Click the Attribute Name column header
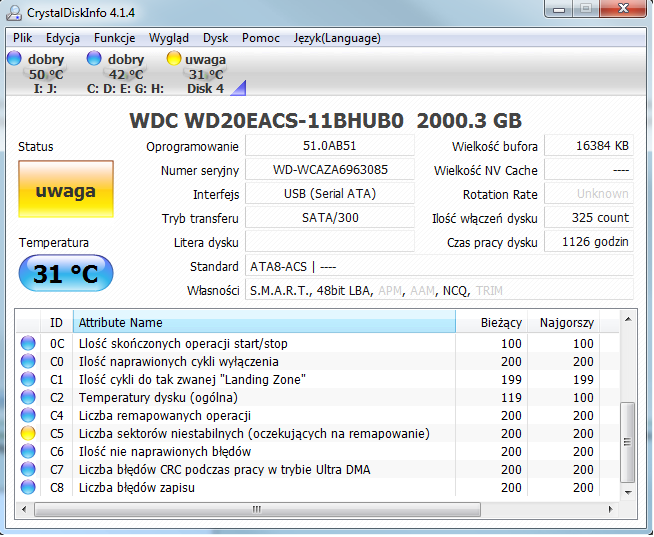 coord(264,322)
